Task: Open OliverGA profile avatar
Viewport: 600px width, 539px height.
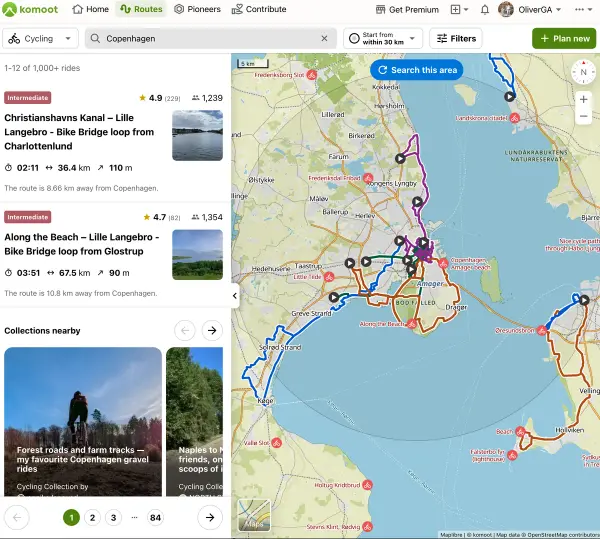Action: pos(506,10)
